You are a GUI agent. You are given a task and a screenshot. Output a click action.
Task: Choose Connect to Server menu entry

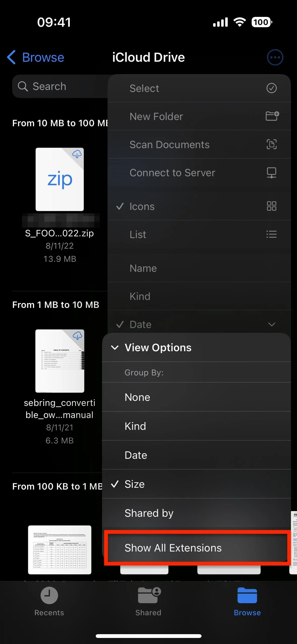point(199,173)
